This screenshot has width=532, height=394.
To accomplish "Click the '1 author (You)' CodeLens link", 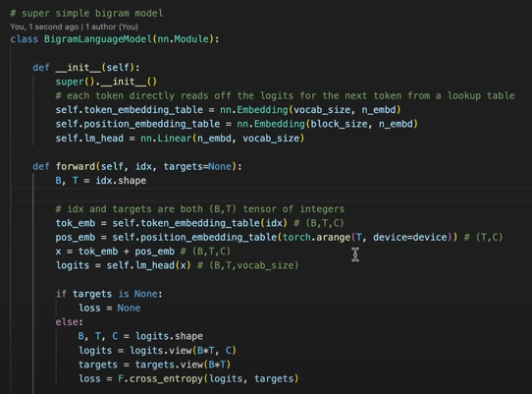I will click(x=112, y=27).
